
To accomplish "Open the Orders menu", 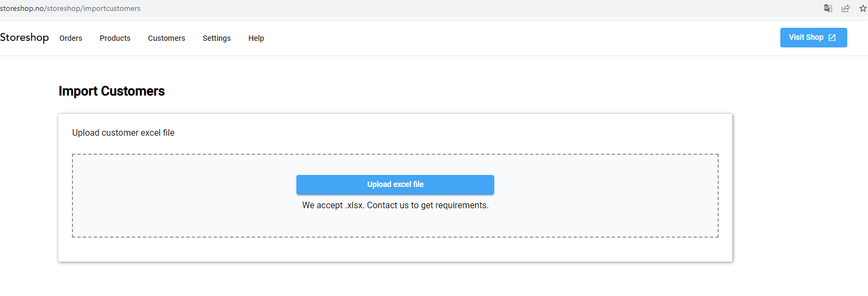I will (71, 38).
